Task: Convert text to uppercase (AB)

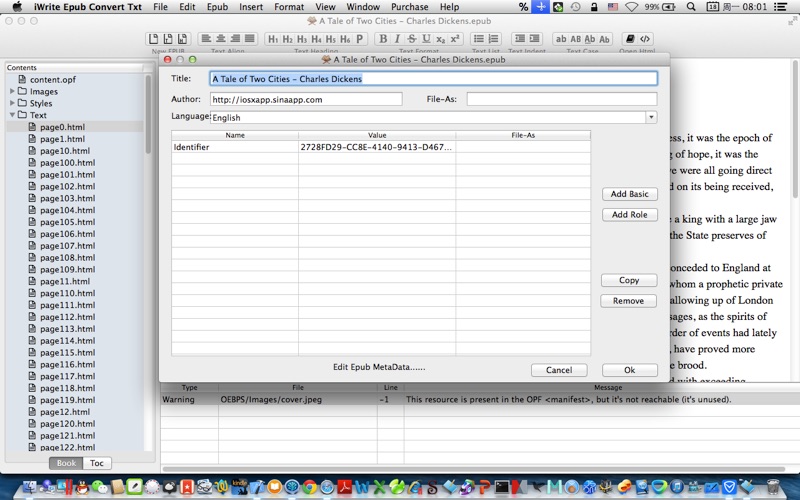Action: (x=576, y=39)
